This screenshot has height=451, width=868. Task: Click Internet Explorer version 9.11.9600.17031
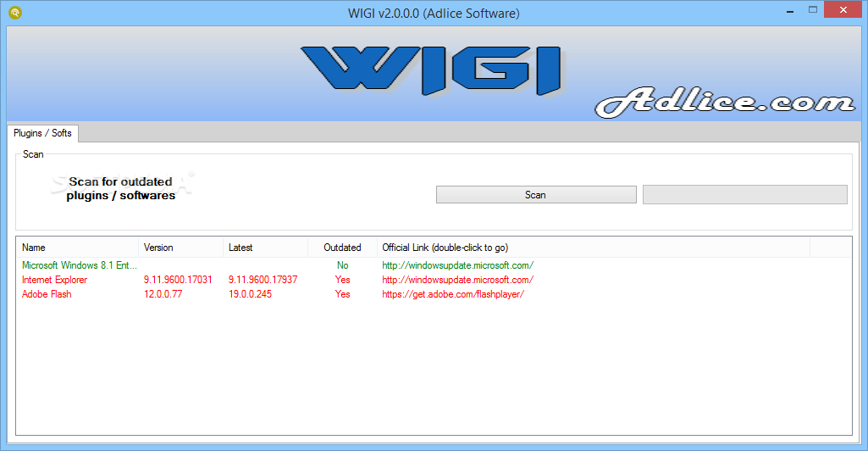(x=178, y=280)
